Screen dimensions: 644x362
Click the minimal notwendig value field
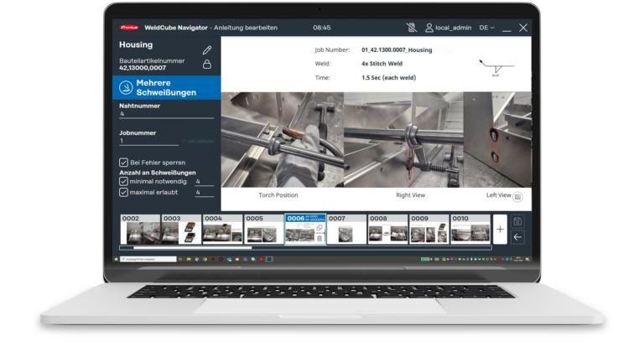(204, 181)
